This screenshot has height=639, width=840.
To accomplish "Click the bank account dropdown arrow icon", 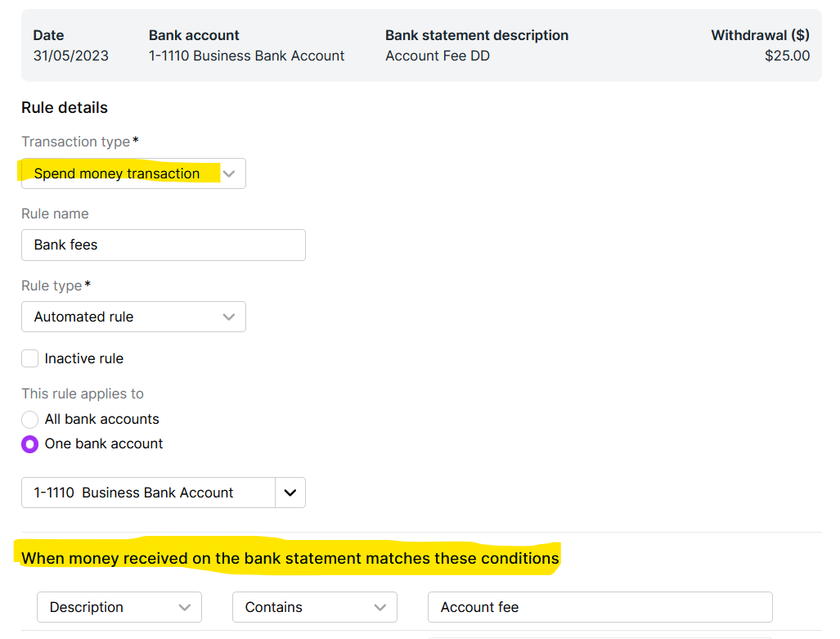I will [x=290, y=492].
